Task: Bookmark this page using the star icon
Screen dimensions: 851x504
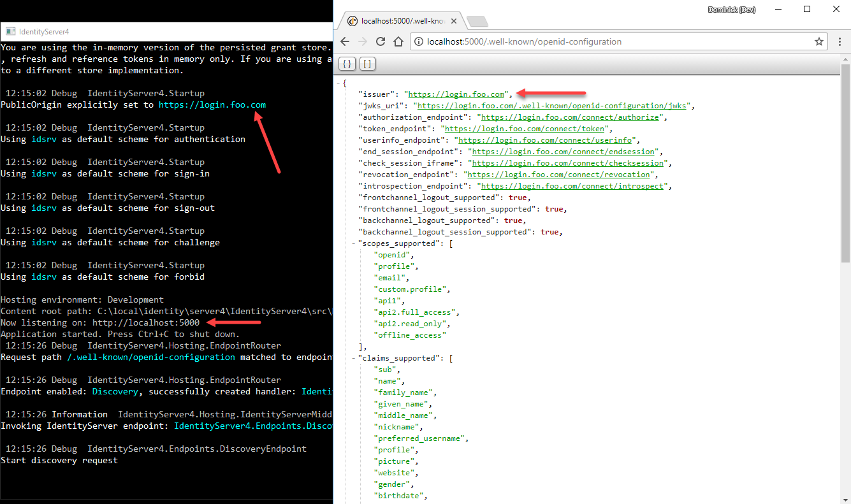Action: (x=818, y=41)
